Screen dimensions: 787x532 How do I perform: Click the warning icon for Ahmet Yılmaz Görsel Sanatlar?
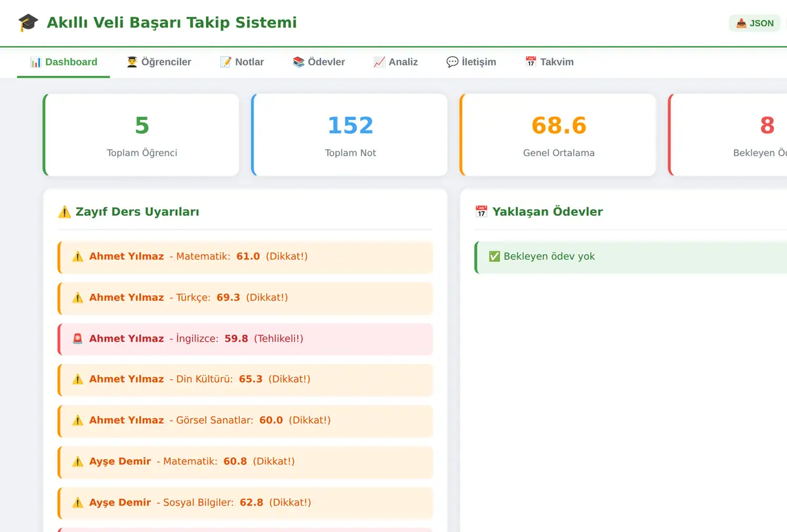[x=77, y=420]
